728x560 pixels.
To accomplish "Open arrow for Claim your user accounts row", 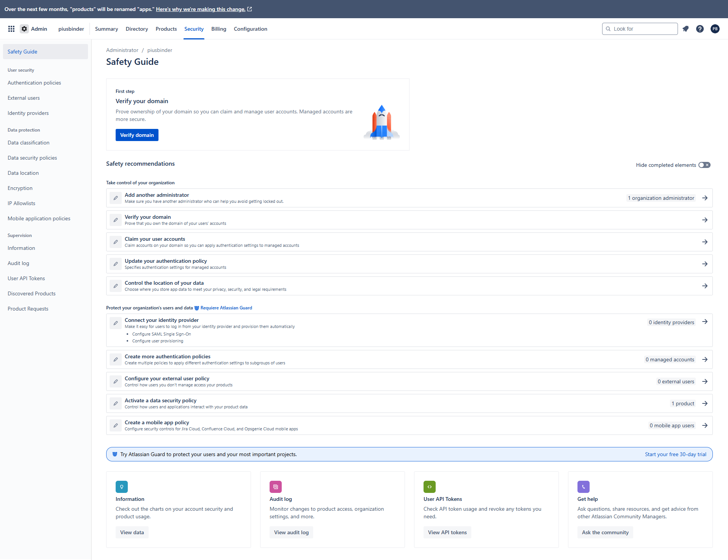I will tap(705, 242).
